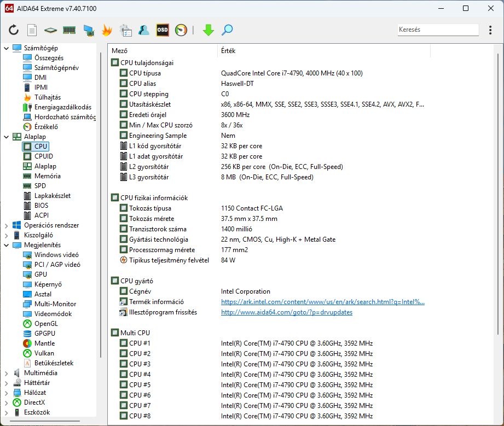
Task: Click the flame stability test icon
Action: (x=107, y=30)
